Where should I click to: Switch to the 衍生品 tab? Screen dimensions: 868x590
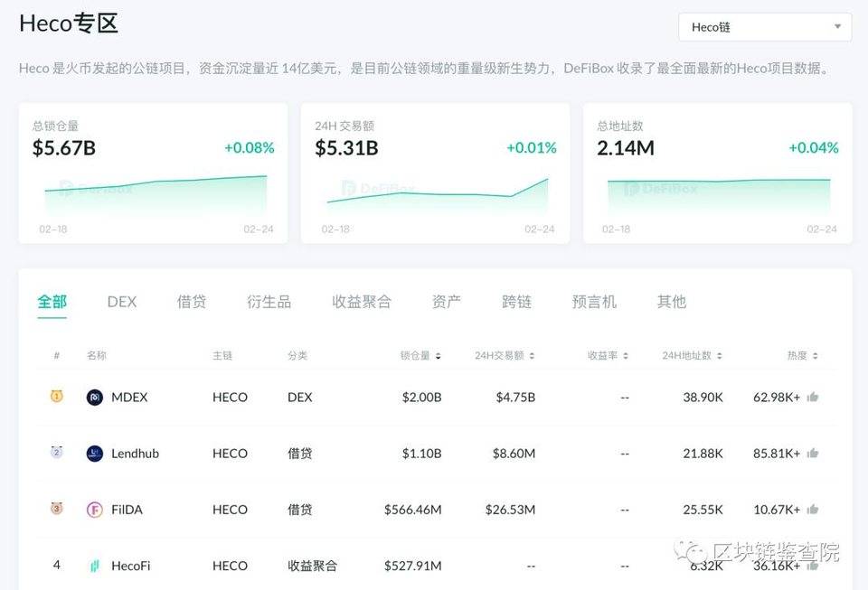pos(269,302)
